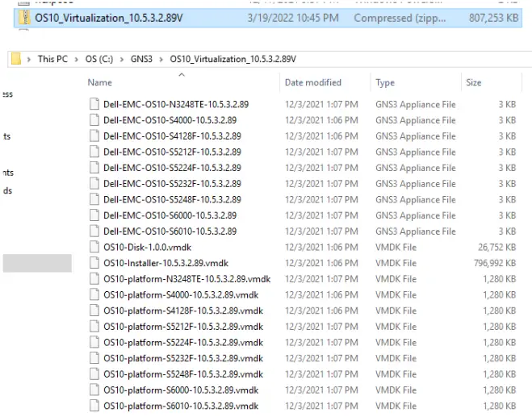Click file icon of OS10-platform-S5212F vmdk
This screenshot has width=532, height=417.
coord(94,327)
